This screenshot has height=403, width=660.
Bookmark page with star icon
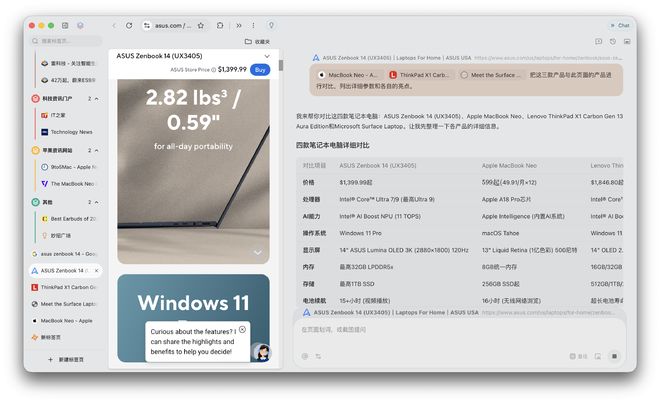[x=201, y=25]
